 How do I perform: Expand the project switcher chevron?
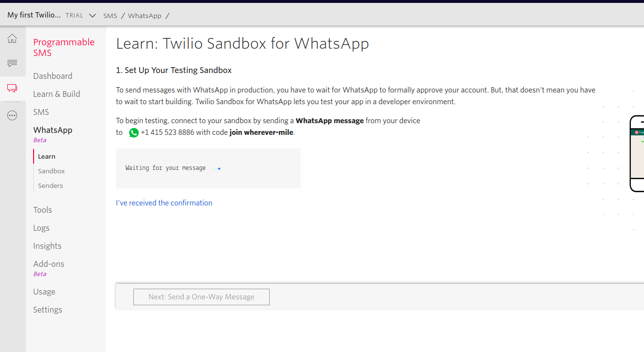tap(92, 16)
